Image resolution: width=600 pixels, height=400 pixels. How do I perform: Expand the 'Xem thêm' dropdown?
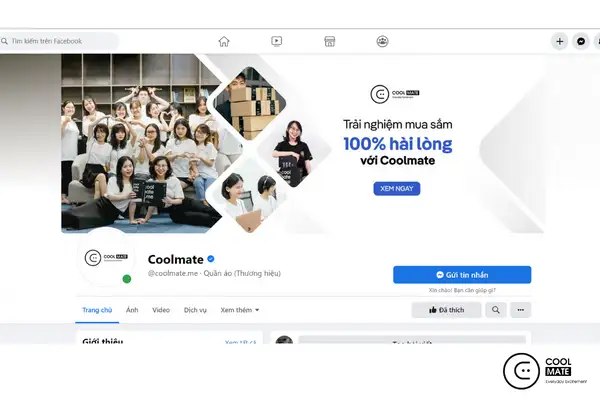[240, 310]
